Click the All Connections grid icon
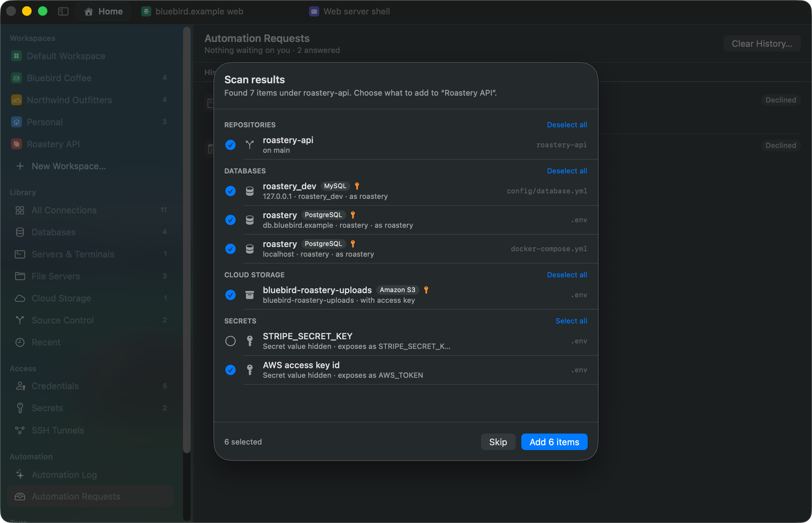 tap(20, 210)
